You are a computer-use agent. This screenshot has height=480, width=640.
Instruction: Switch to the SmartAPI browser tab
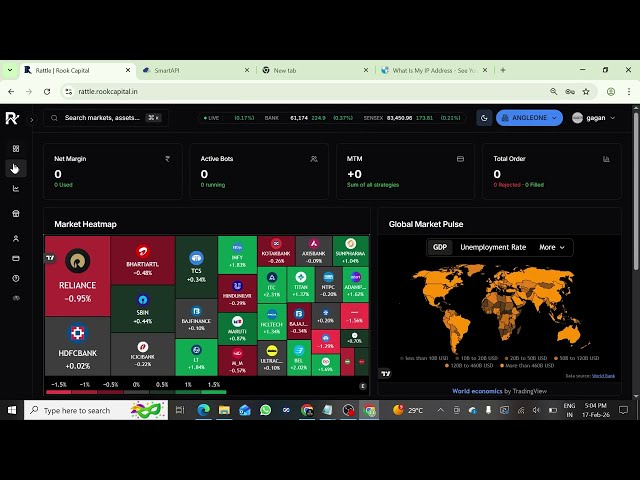point(196,70)
